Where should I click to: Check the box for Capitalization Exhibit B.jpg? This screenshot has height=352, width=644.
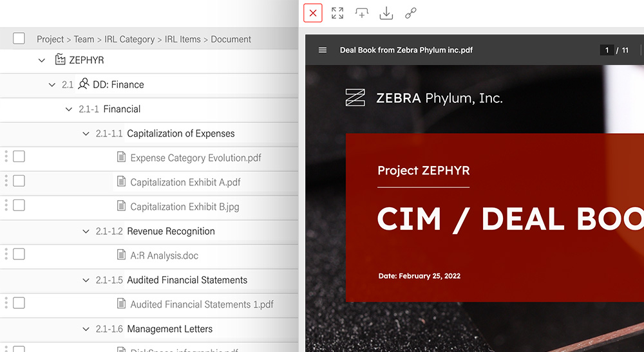click(x=19, y=205)
